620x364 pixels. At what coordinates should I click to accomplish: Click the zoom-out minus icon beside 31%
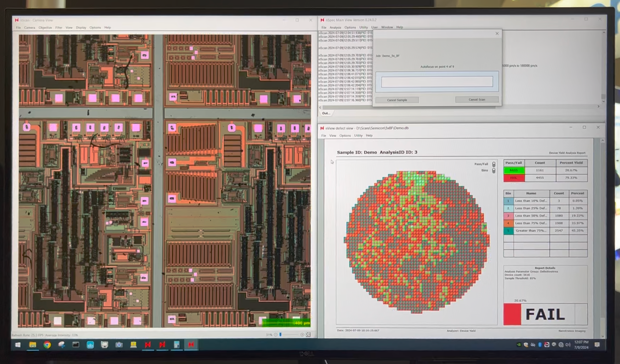point(276,335)
